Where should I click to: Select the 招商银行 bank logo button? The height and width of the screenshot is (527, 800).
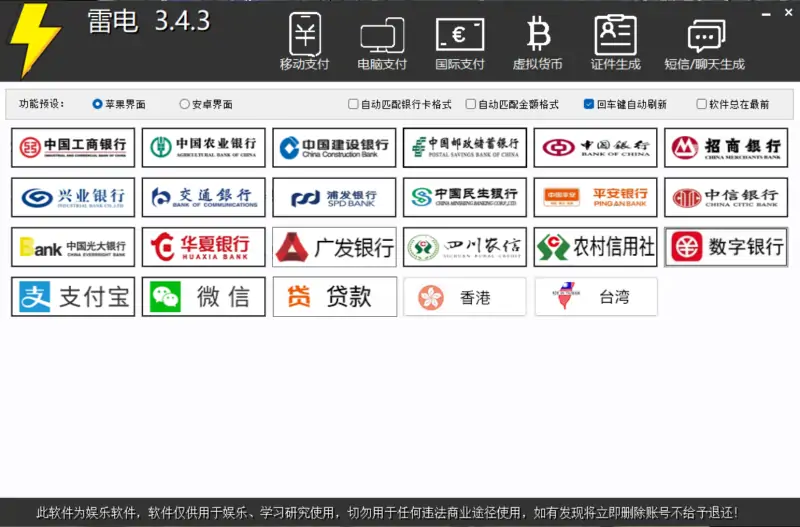[726, 148]
